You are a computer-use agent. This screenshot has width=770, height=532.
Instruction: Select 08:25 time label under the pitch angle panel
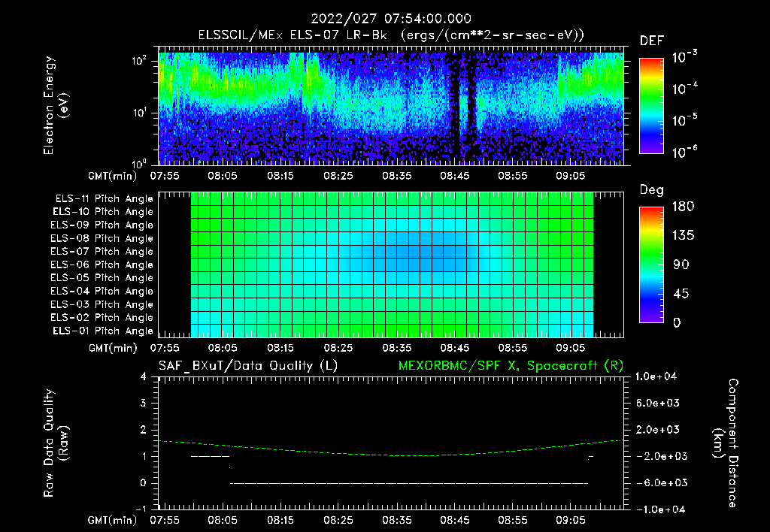[x=338, y=349]
